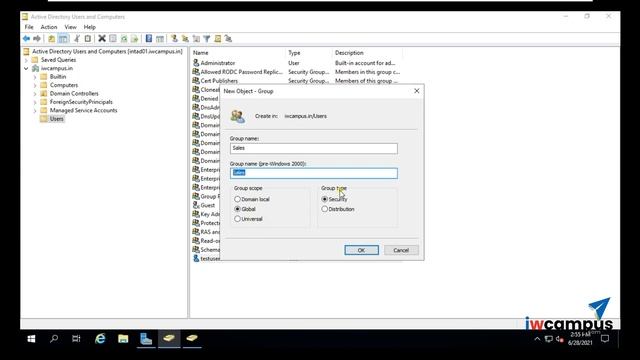Select Domain local group scope

(252, 199)
